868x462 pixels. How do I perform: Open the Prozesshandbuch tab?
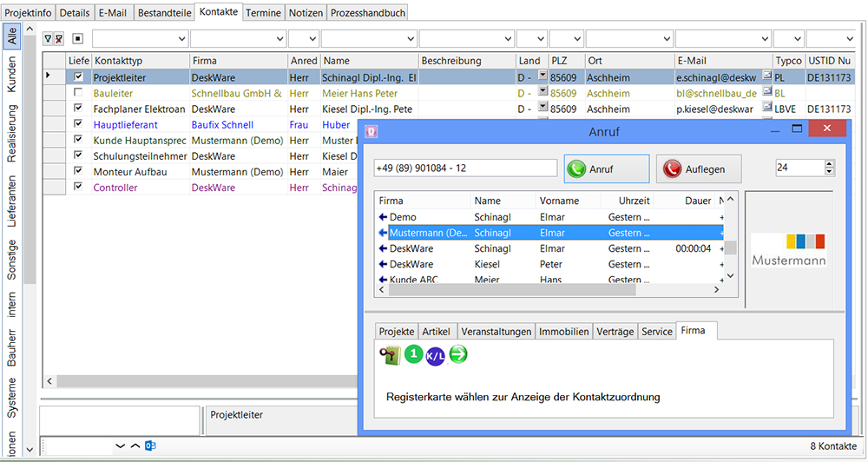(x=368, y=13)
